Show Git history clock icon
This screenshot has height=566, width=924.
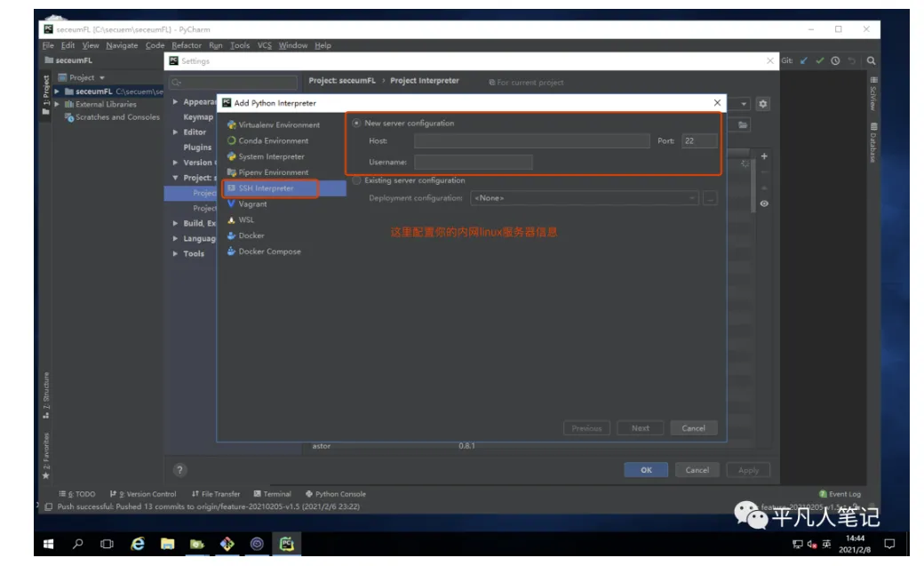(835, 60)
